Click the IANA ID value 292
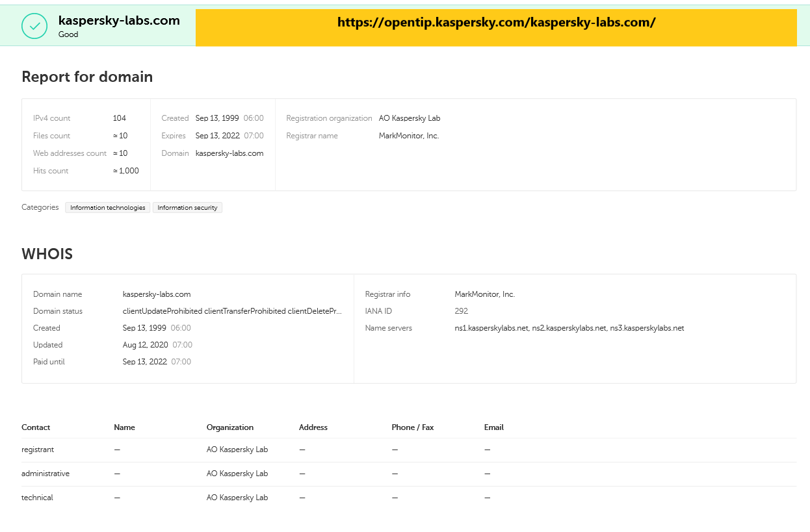 (462, 311)
